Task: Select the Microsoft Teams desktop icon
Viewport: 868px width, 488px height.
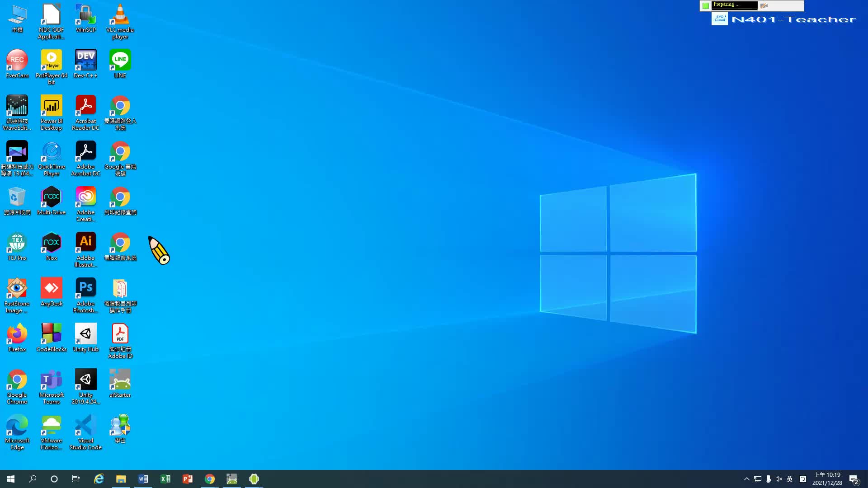Action: pyautogui.click(x=51, y=386)
